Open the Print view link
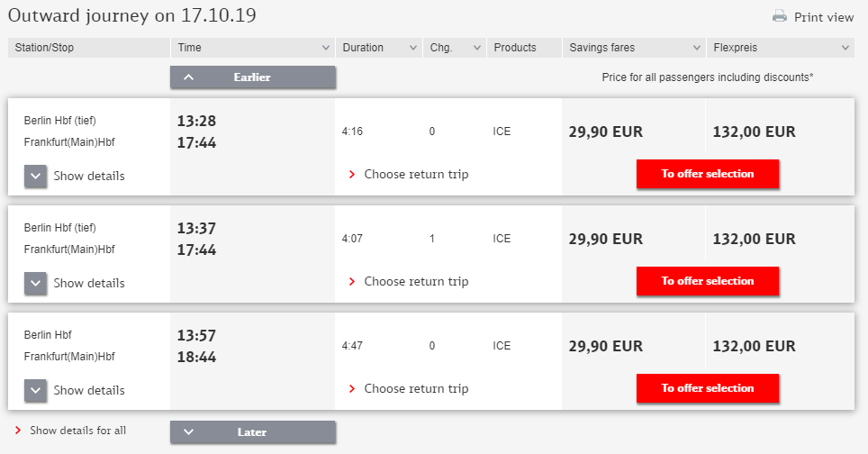Image resolution: width=868 pixels, height=454 pixels. tap(823, 17)
